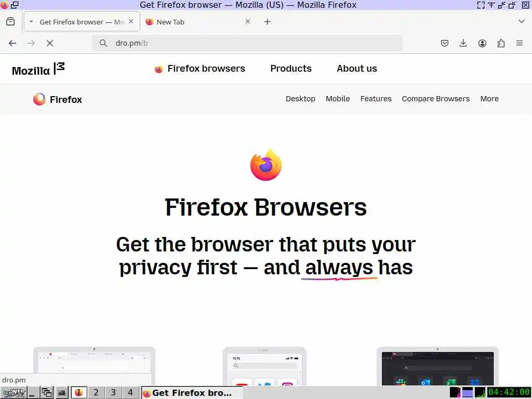Expand the More menu

point(489,99)
